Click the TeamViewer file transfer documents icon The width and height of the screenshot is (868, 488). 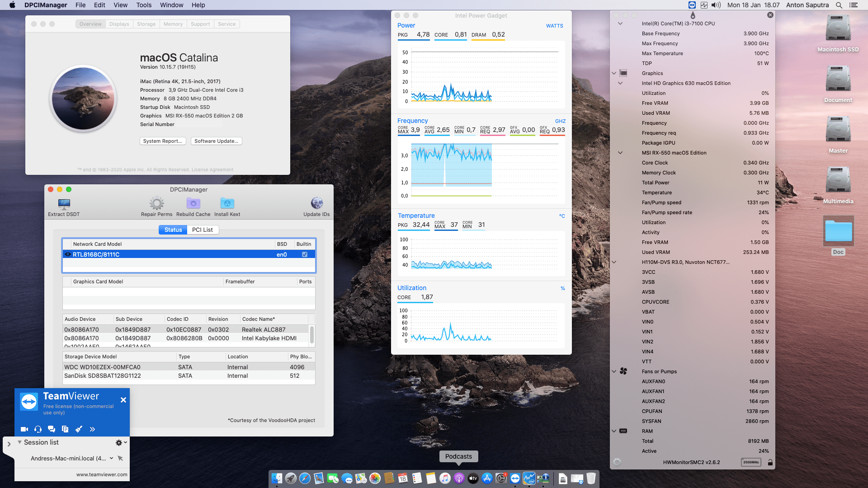(65, 429)
